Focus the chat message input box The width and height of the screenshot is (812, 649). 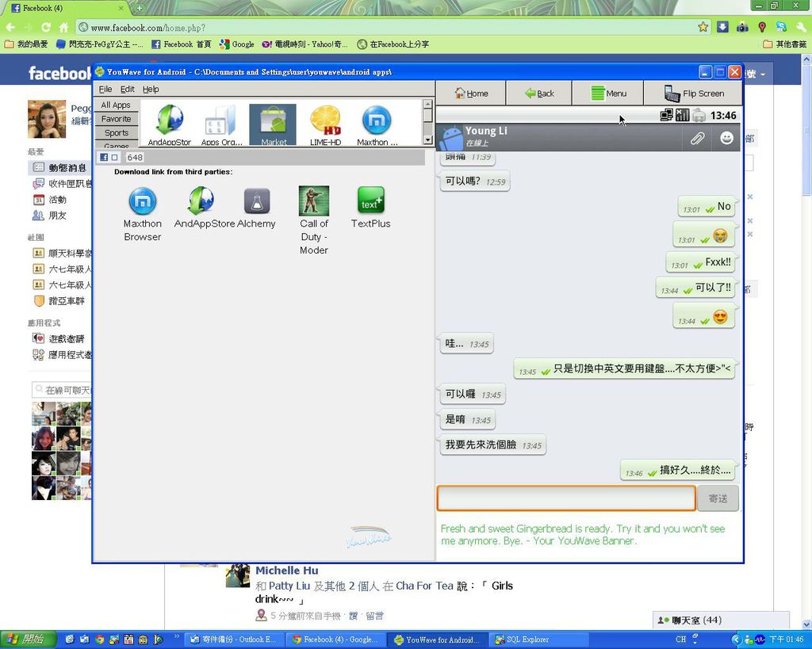point(566,498)
